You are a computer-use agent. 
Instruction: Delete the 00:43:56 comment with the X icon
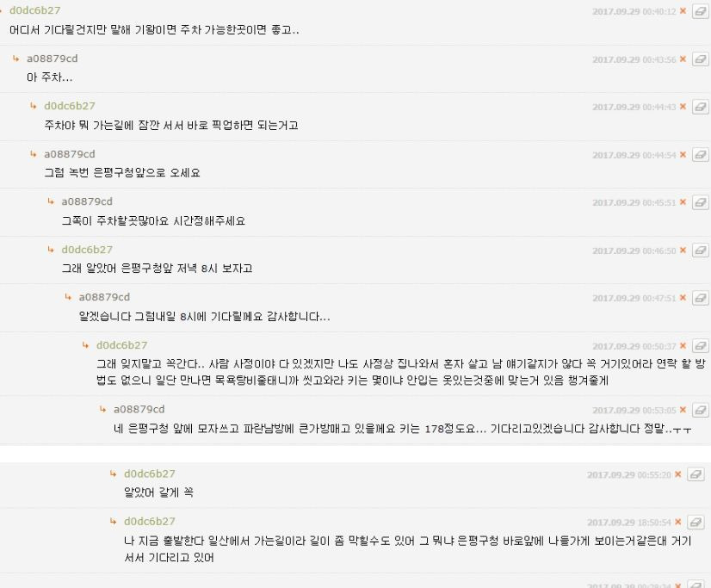pyautogui.click(x=683, y=59)
